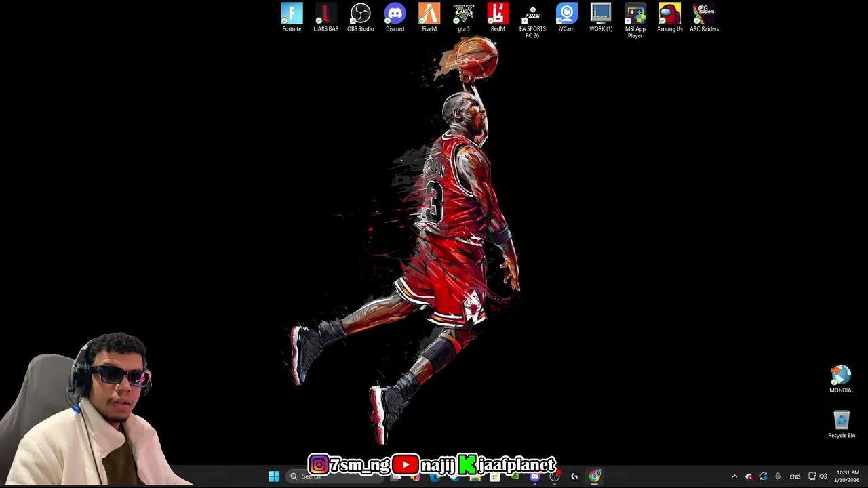This screenshot has height=488, width=868.
Task: Open Discord from the taskbar
Action: pos(534,476)
